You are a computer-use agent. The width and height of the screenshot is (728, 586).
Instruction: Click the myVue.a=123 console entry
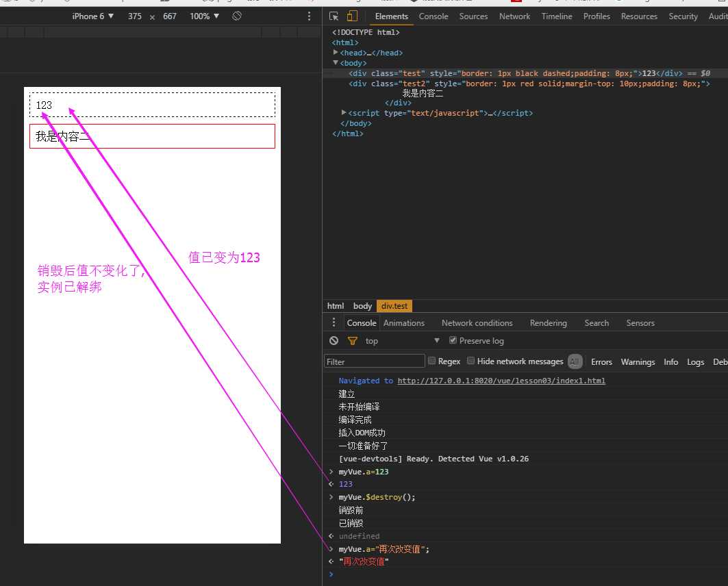[x=364, y=472]
